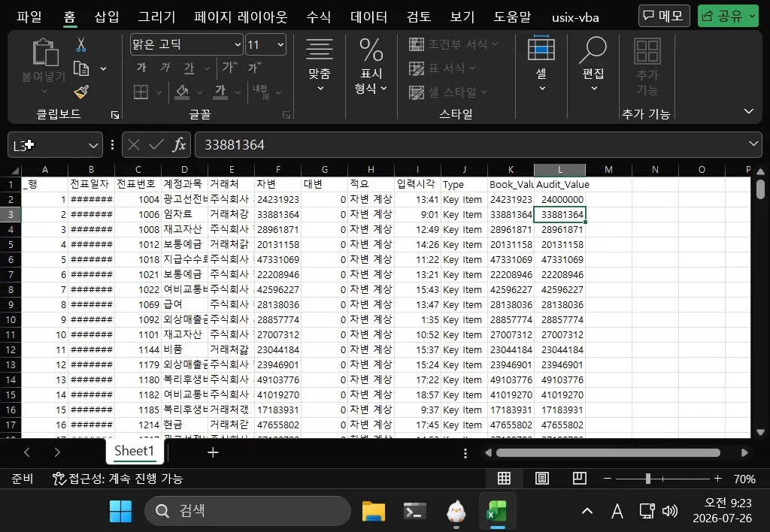Click the 메모 comments button

664,17
